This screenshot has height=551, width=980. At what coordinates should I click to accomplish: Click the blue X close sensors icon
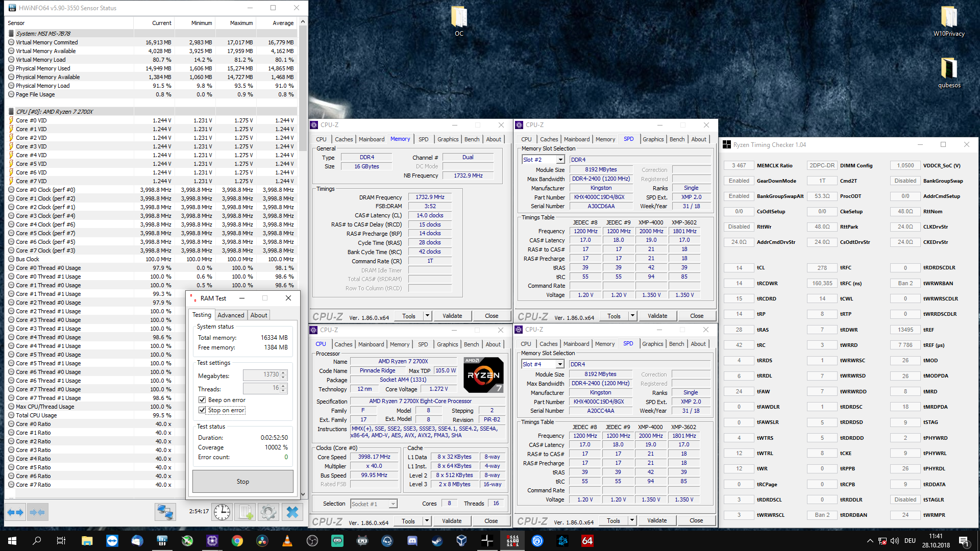point(292,512)
